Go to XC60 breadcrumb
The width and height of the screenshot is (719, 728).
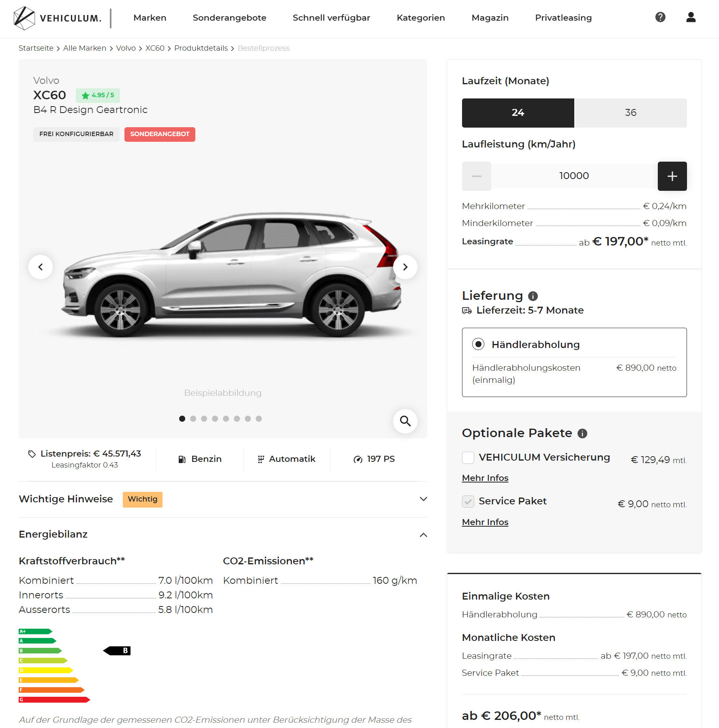(155, 48)
